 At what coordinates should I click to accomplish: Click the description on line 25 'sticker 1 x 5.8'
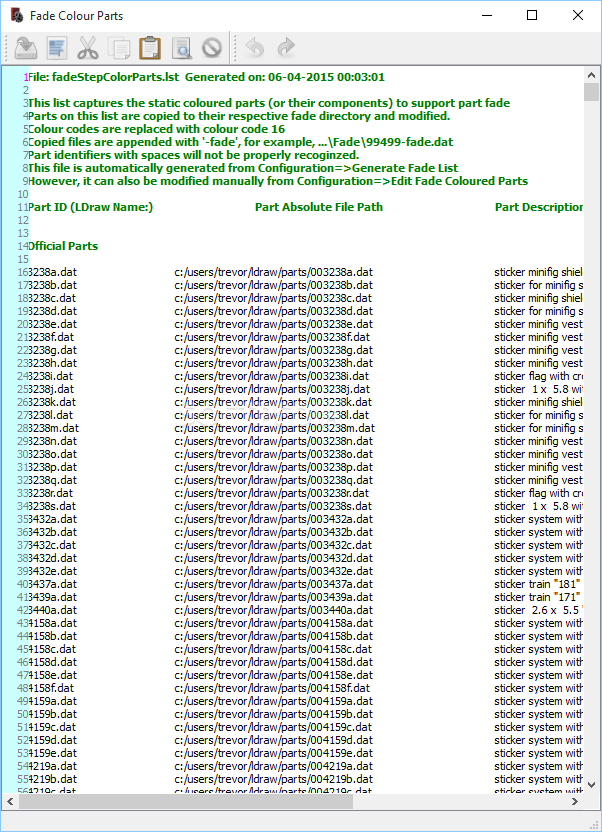[539, 389]
